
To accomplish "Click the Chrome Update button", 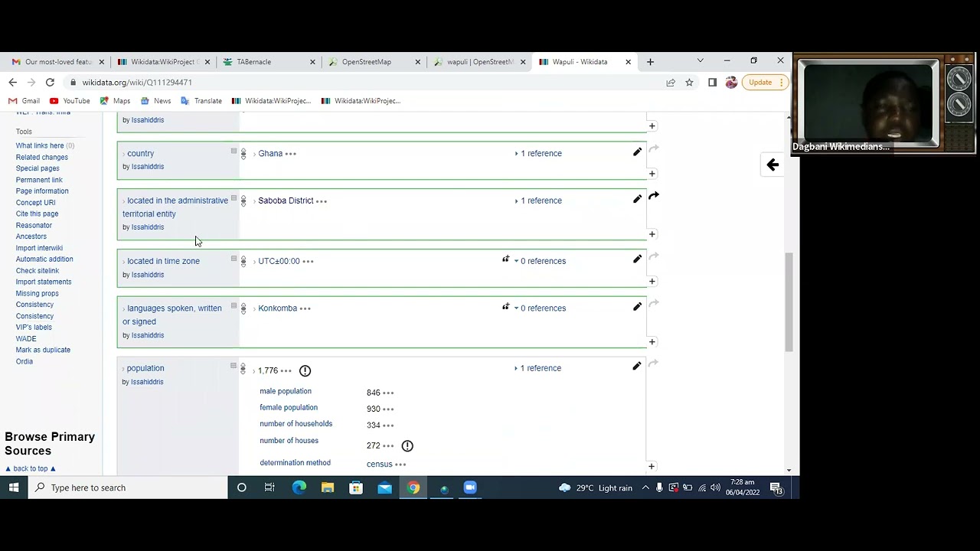I will click(764, 82).
